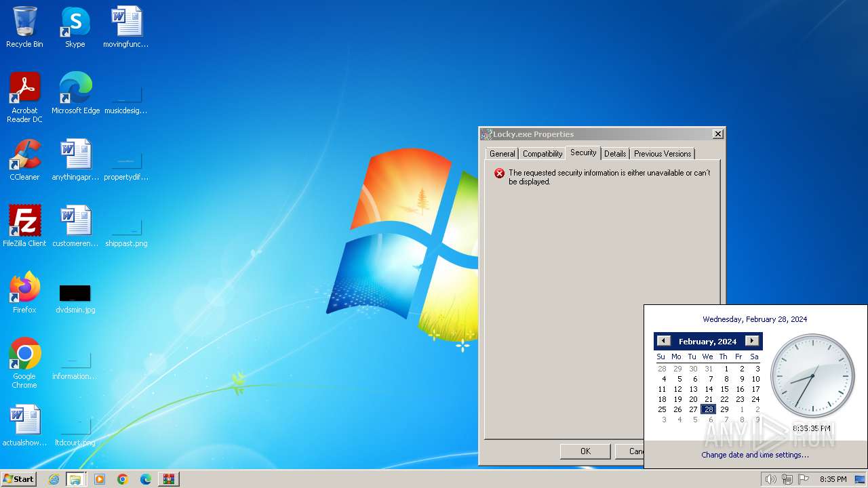Launch the Skype desktop shortcut
868x488 pixels.
point(75,27)
